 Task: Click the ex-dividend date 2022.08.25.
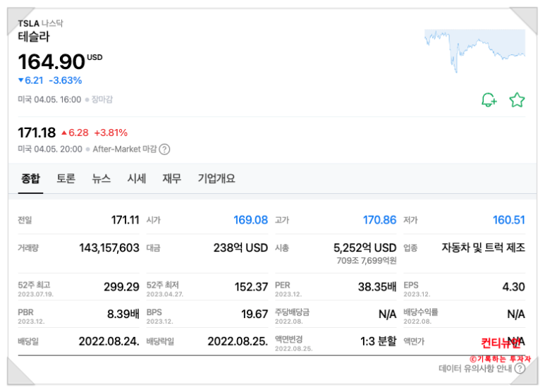(x=238, y=342)
